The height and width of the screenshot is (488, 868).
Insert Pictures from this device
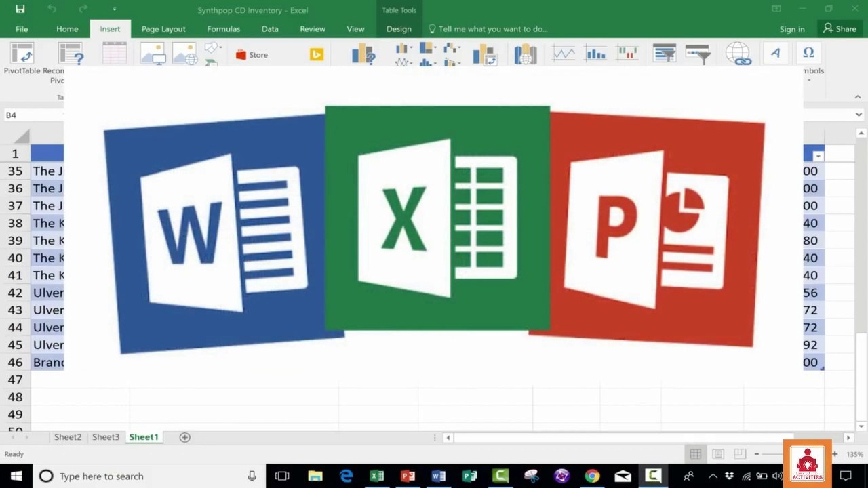pyautogui.click(x=153, y=54)
